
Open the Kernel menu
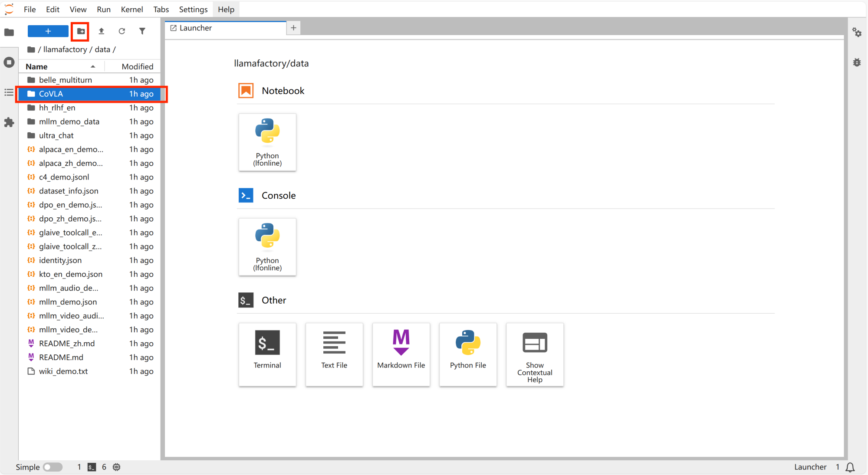[x=132, y=9]
